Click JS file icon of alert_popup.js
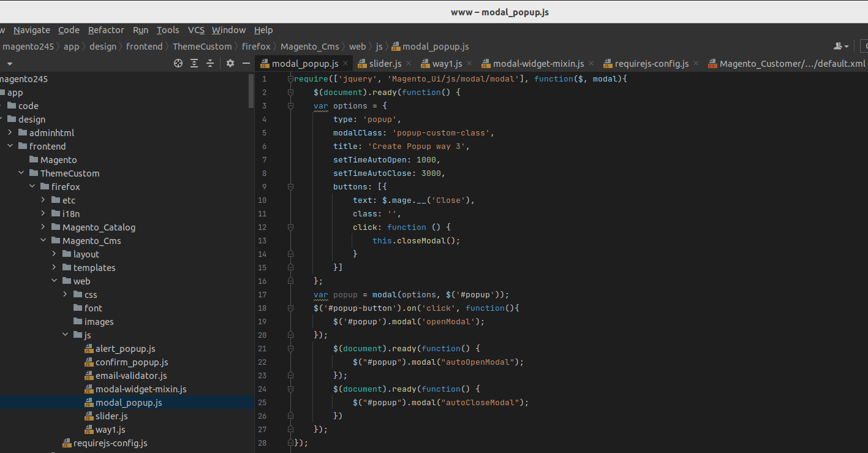Viewport: 868px width, 453px height. pos(89,349)
